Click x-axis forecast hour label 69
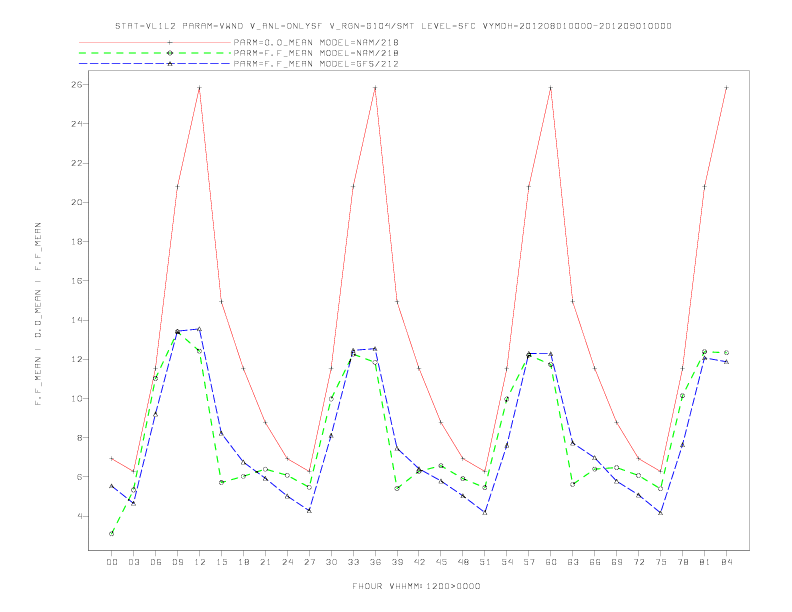This screenshot has height=612, width=792. 617,562
